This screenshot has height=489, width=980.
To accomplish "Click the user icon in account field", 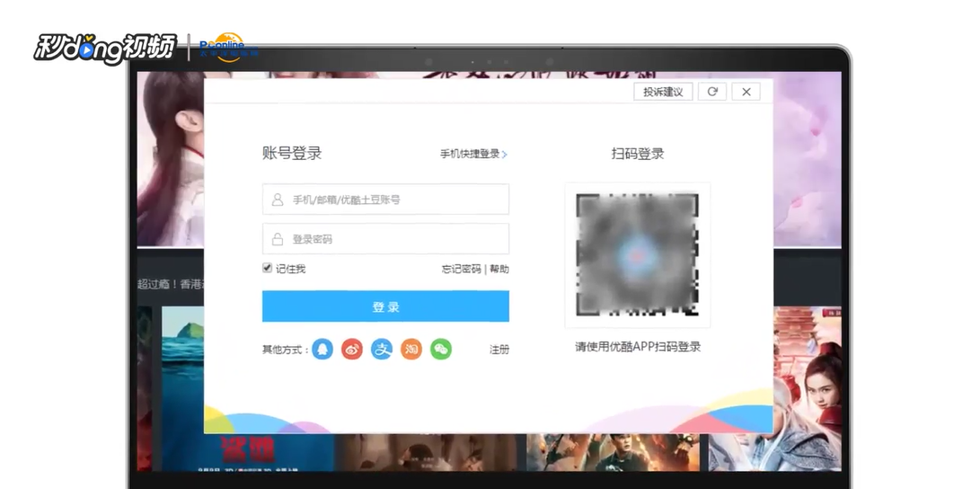I will pyautogui.click(x=278, y=200).
